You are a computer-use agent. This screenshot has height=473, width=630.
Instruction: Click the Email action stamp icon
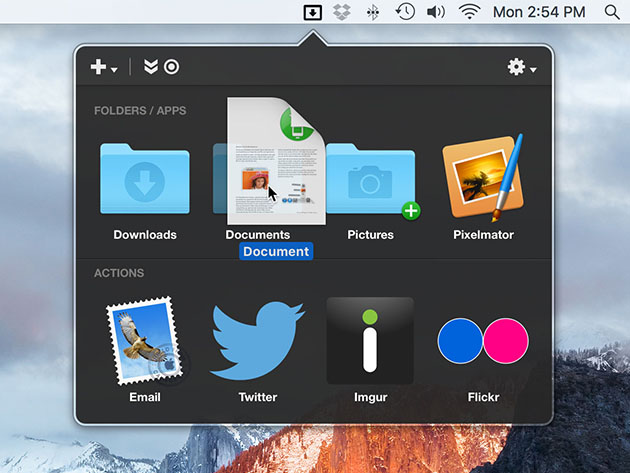click(x=145, y=341)
